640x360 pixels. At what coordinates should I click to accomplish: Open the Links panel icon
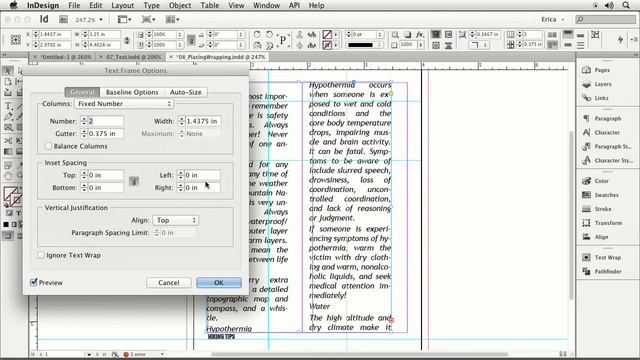pos(587,98)
